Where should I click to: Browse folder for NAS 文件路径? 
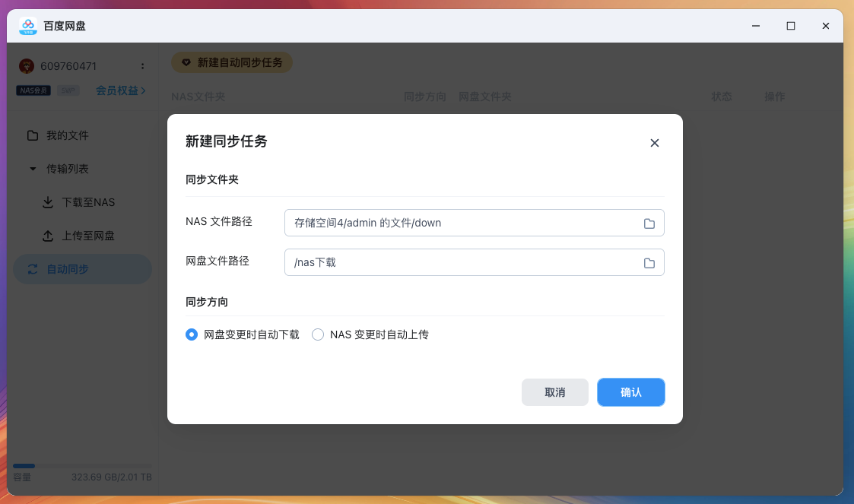pyautogui.click(x=649, y=223)
